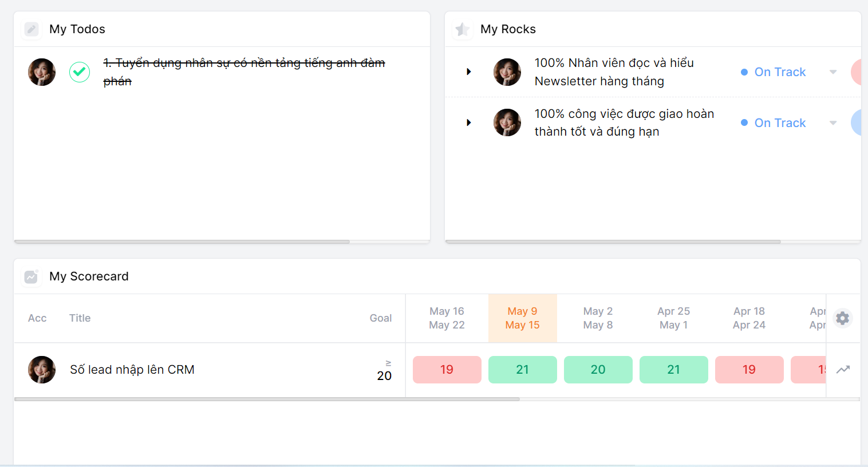Click avatar in the scorecard metric row
868x467 pixels.
[x=42, y=370]
